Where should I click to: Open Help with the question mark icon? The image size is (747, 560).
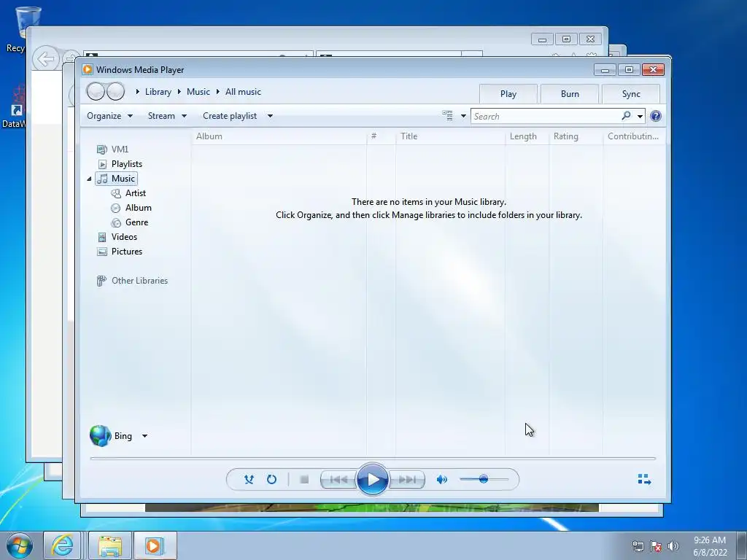pyautogui.click(x=656, y=116)
